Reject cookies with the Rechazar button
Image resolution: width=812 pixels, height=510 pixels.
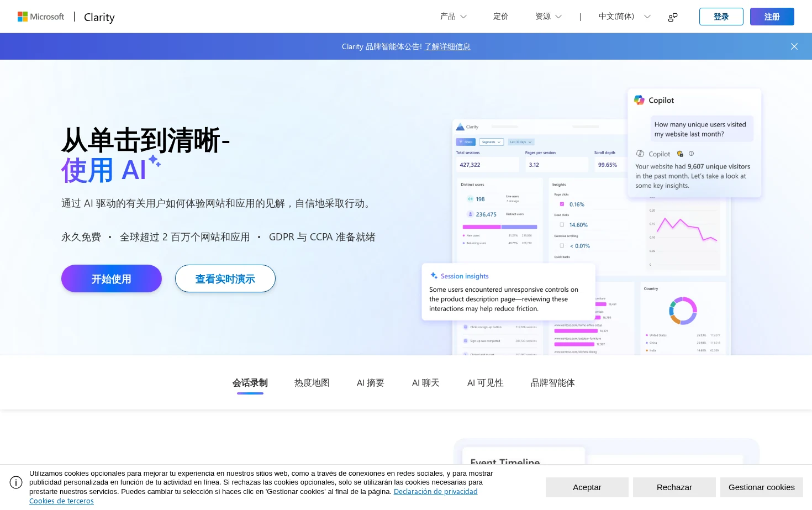(674, 487)
